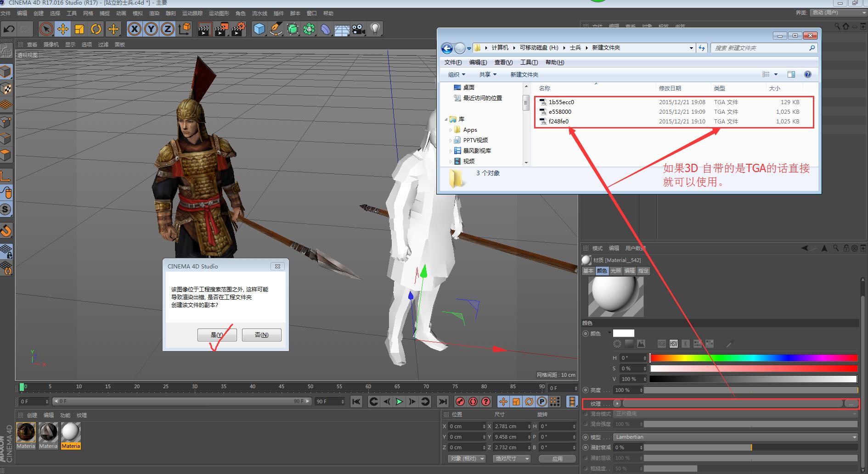Switch to the 光照 tab in material editor
868x474 pixels.
(616, 271)
